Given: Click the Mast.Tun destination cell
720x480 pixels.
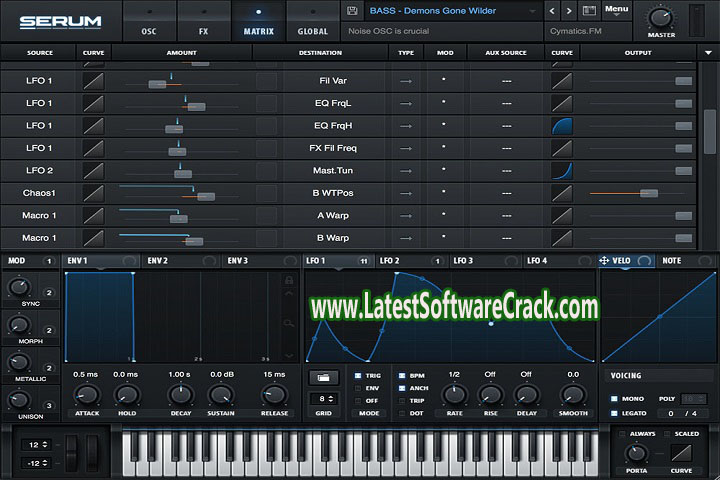Looking at the screenshot, I should click(x=333, y=171).
